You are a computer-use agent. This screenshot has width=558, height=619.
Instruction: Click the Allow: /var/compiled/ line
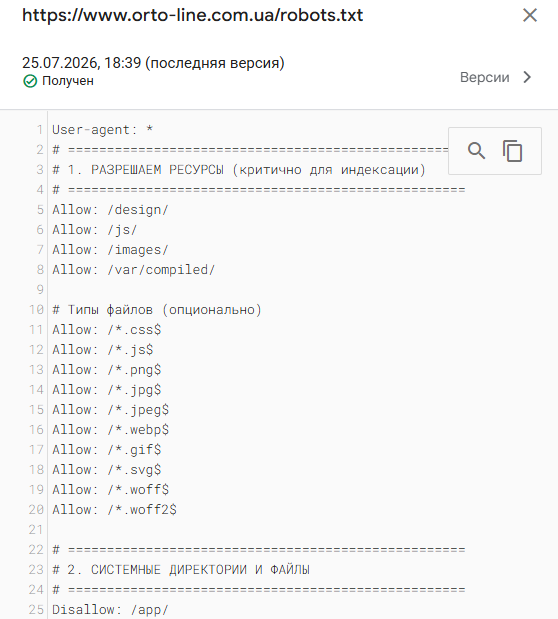[x=133, y=270]
